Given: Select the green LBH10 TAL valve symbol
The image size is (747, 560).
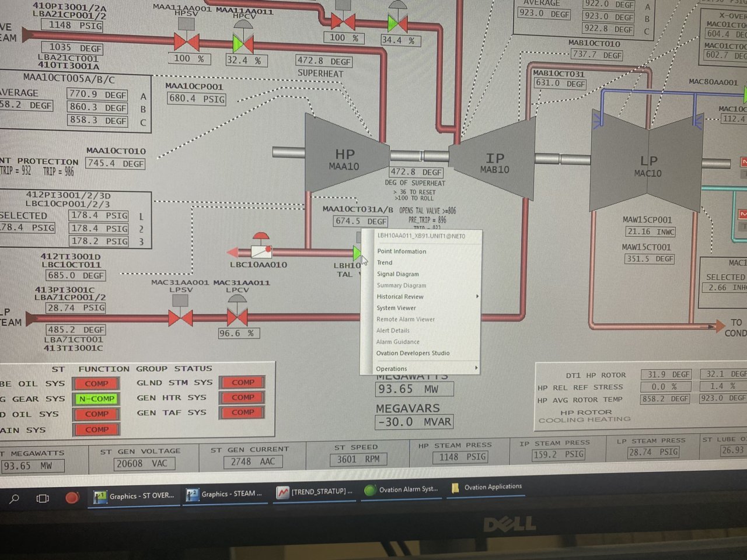Looking at the screenshot, I should [x=357, y=253].
